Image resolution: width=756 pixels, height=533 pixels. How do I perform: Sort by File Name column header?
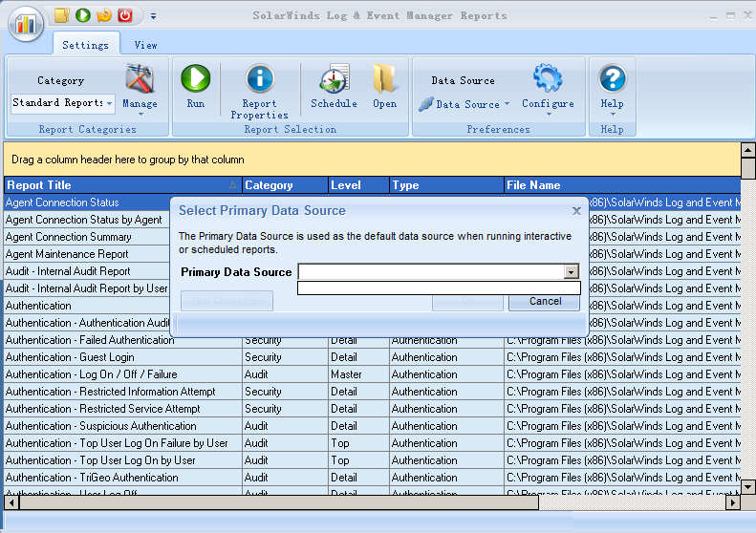(x=622, y=185)
